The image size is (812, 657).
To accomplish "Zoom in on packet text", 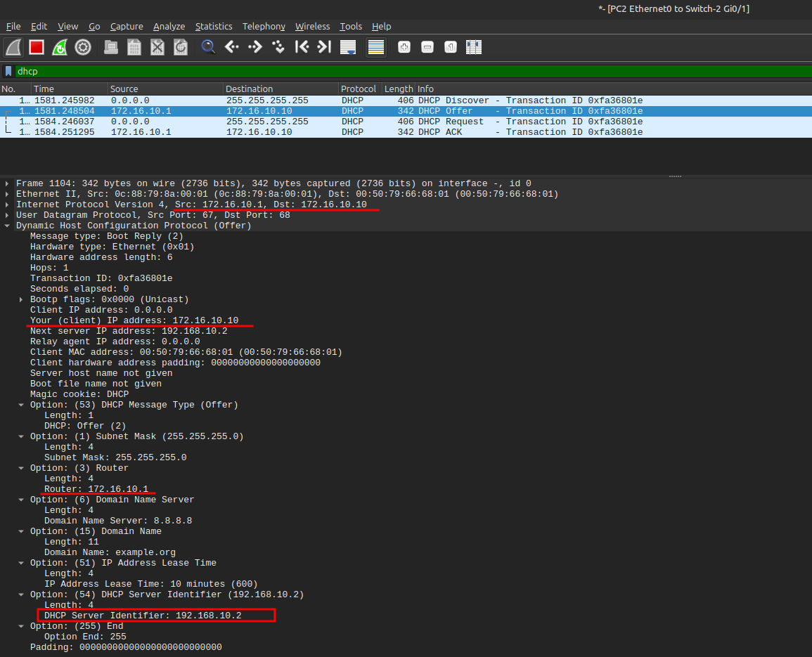I will [x=404, y=48].
